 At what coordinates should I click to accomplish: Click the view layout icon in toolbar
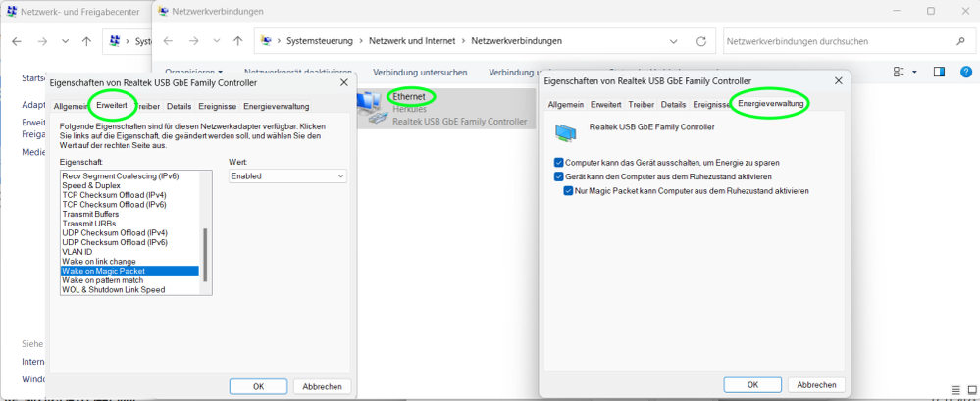point(899,72)
